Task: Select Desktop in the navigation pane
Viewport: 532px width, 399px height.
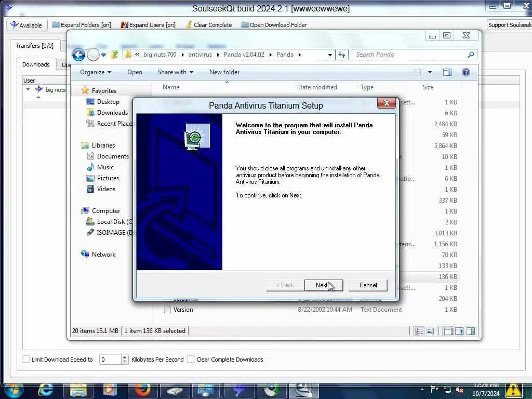Action: pyautogui.click(x=108, y=101)
